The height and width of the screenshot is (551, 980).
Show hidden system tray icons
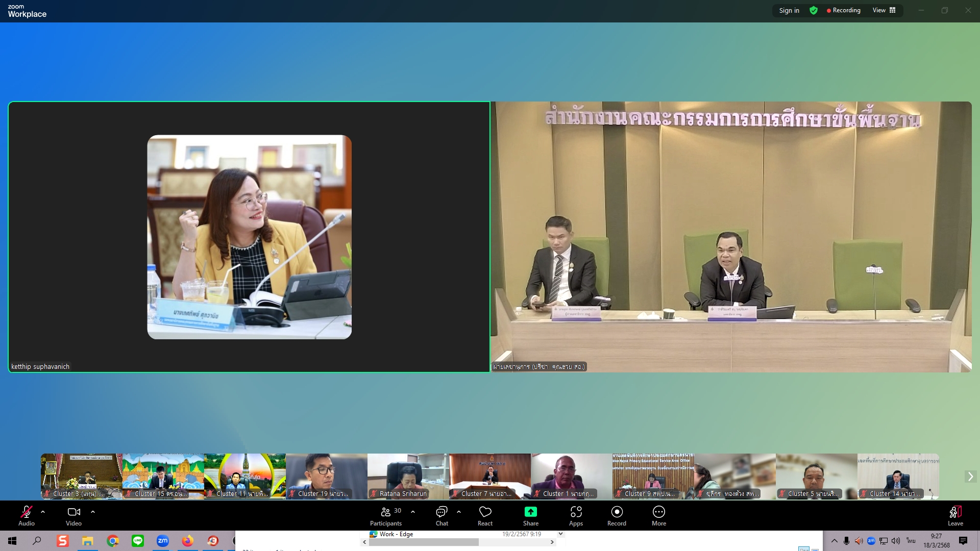[x=835, y=541]
